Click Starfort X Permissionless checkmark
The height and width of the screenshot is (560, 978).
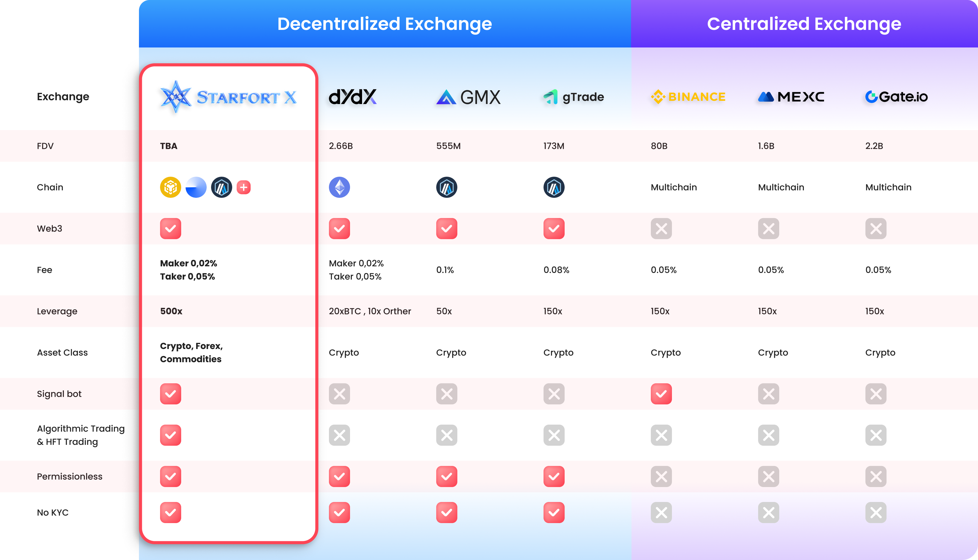pos(170,476)
